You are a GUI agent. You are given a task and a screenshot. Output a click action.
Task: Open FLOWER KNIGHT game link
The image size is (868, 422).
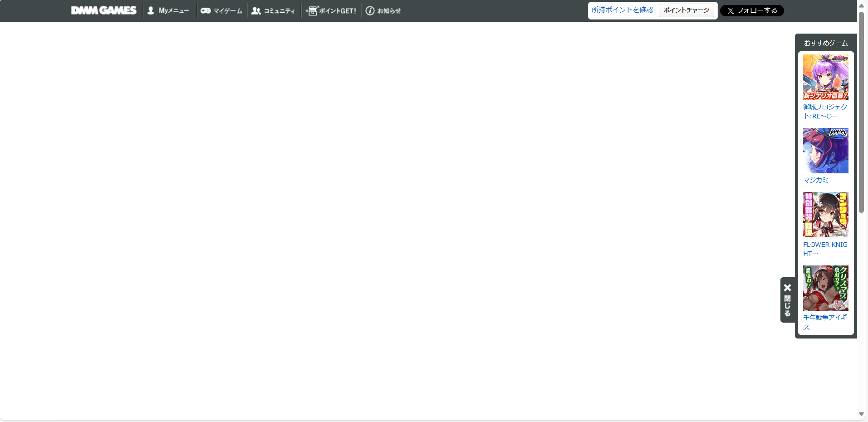tap(825, 249)
